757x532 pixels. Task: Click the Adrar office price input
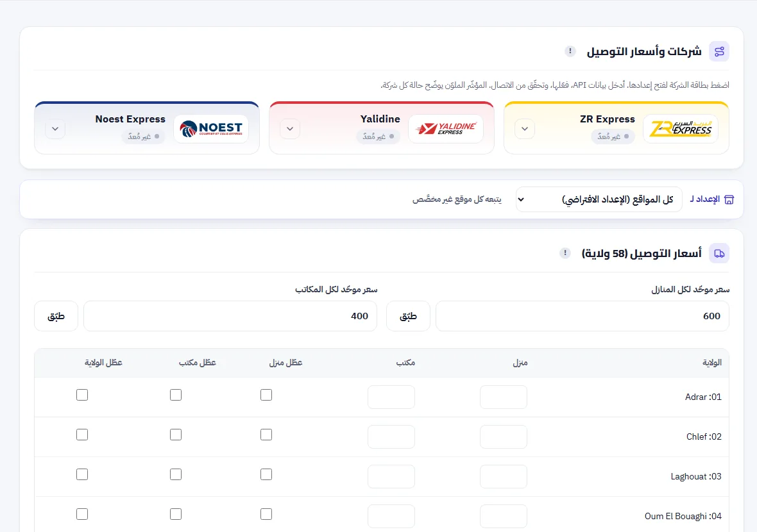click(x=391, y=397)
